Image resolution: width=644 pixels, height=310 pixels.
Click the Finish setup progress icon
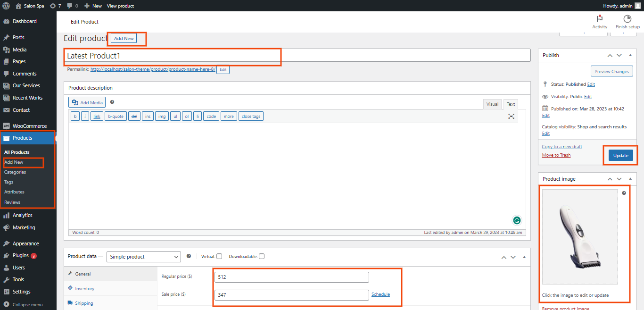[627, 19]
